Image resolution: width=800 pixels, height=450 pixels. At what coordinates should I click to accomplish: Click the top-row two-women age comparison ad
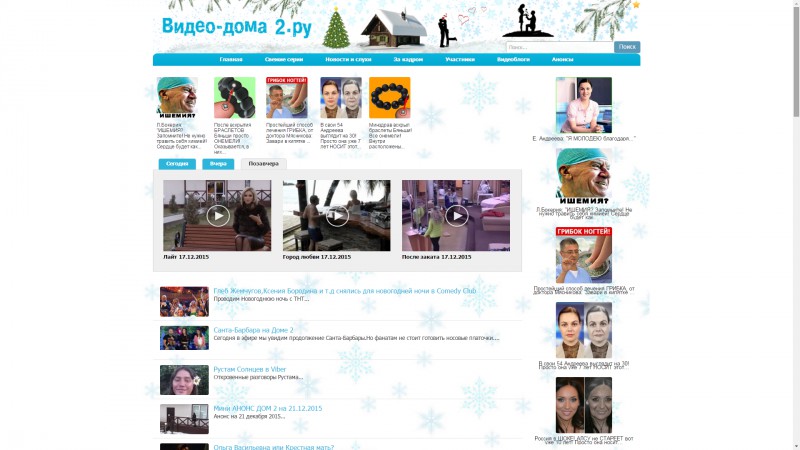341,97
